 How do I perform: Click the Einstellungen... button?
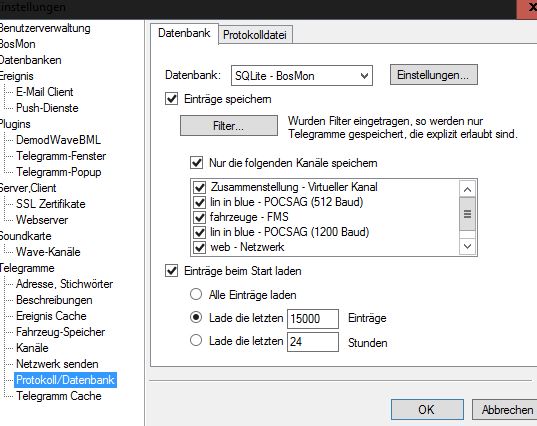point(434,75)
